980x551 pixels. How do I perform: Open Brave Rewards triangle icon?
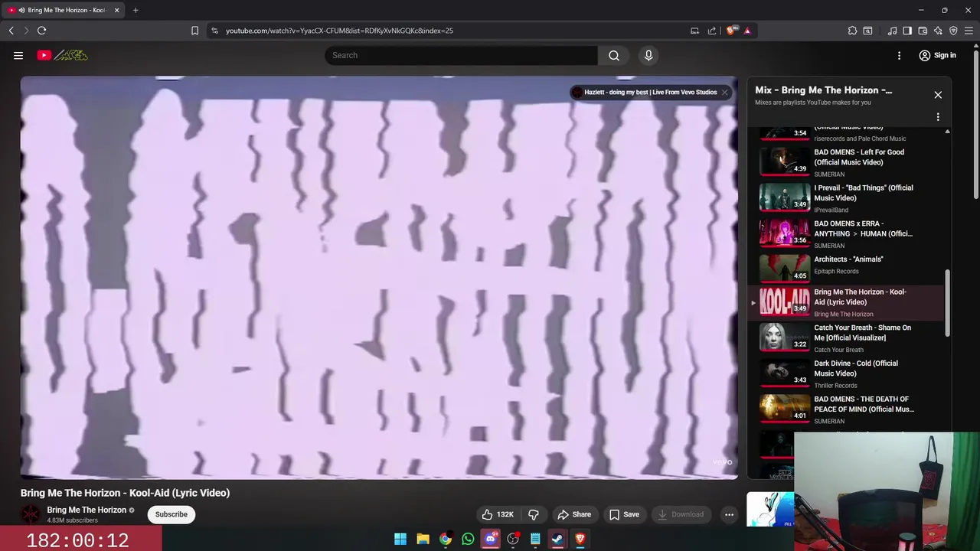click(x=747, y=31)
